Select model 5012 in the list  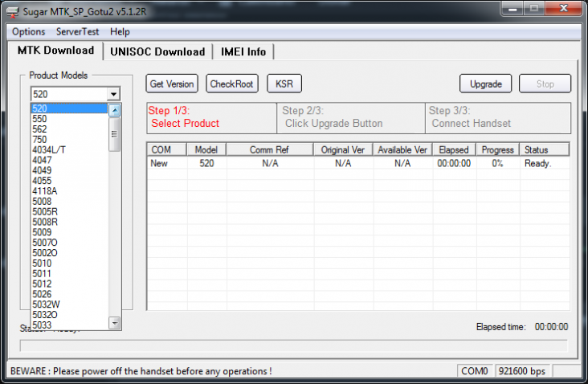coord(69,284)
